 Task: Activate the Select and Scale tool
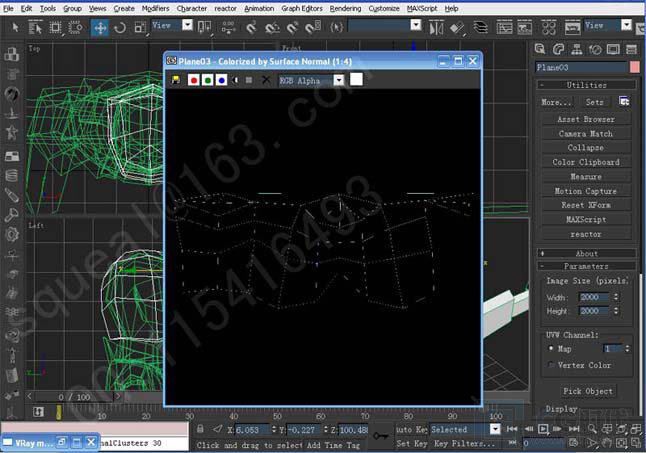pyautogui.click(x=140, y=28)
